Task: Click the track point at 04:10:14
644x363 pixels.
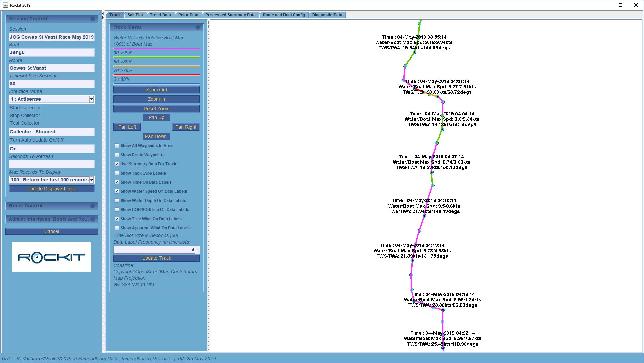Action: pyautogui.click(x=424, y=216)
